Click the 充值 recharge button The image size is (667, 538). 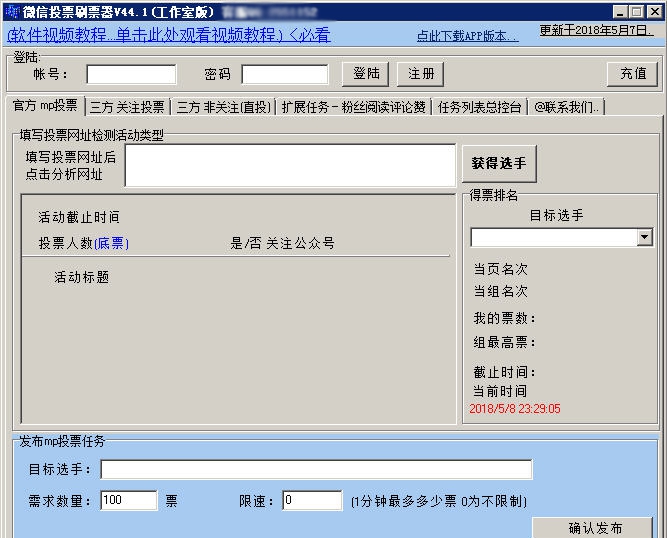click(x=633, y=74)
